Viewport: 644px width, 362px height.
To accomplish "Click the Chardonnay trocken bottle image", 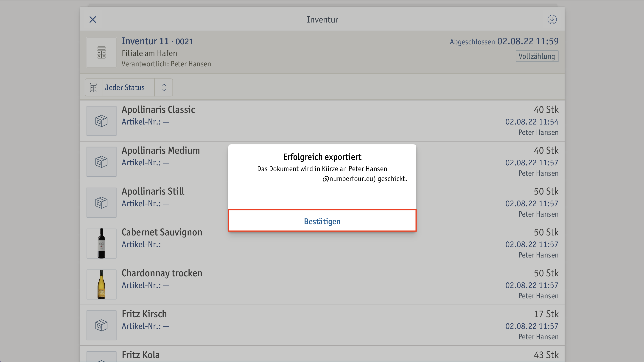I will click(x=101, y=284).
